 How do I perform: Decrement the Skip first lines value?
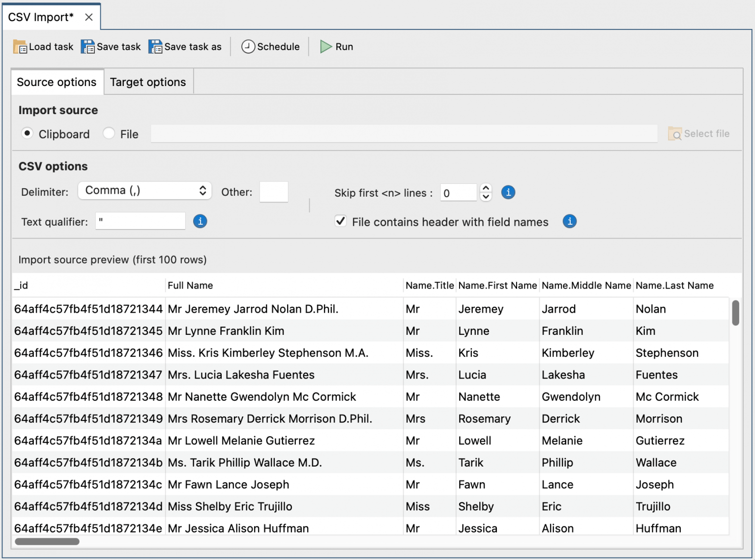pyautogui.click(x=486, y=197)
